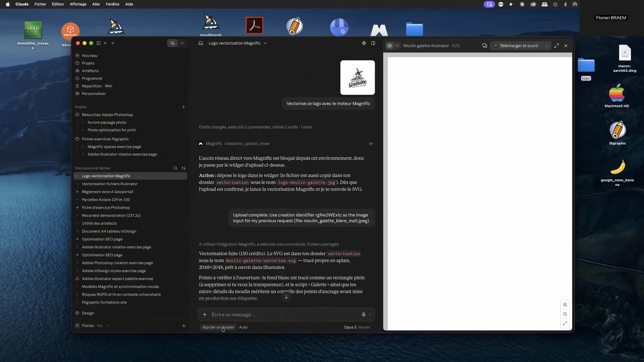Viewport: 644px width, 362px height.
Task: Show artifact source code view
Action: click(397, 46)
